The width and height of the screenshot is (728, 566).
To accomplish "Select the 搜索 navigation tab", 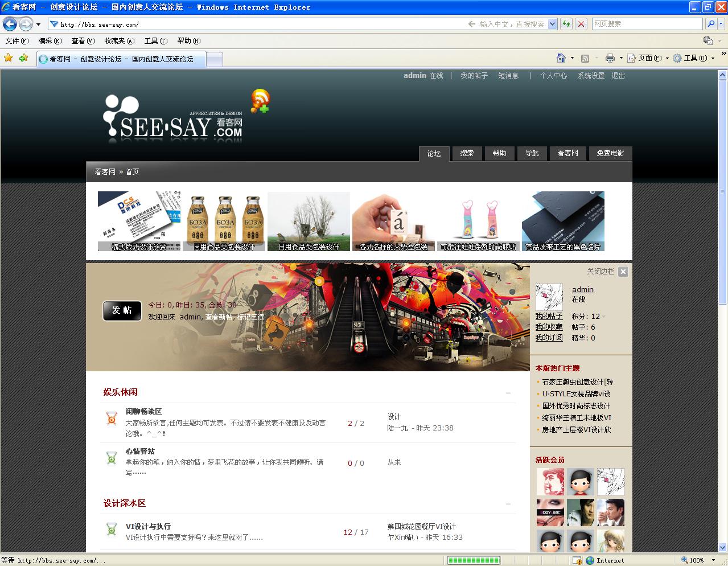I will 467,153.
